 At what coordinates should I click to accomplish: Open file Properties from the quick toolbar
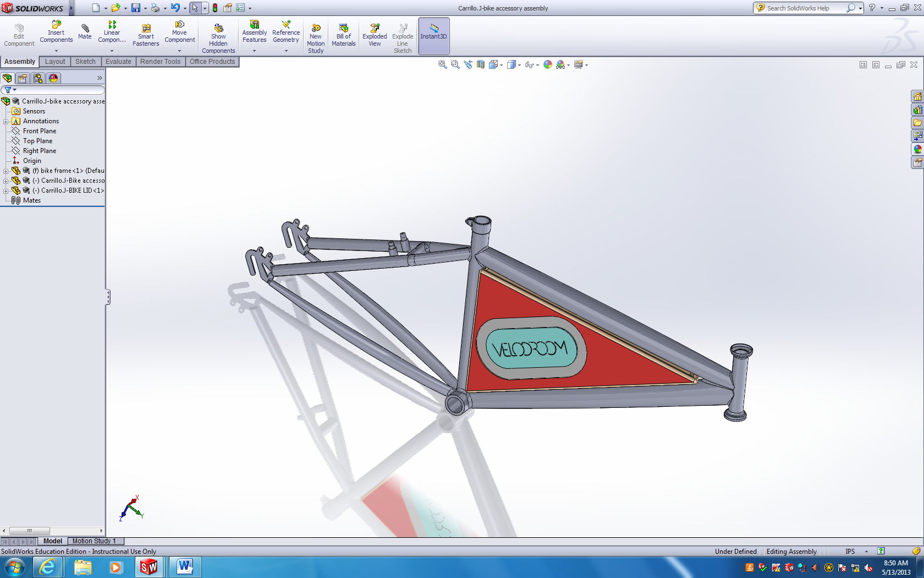(227, 8)
